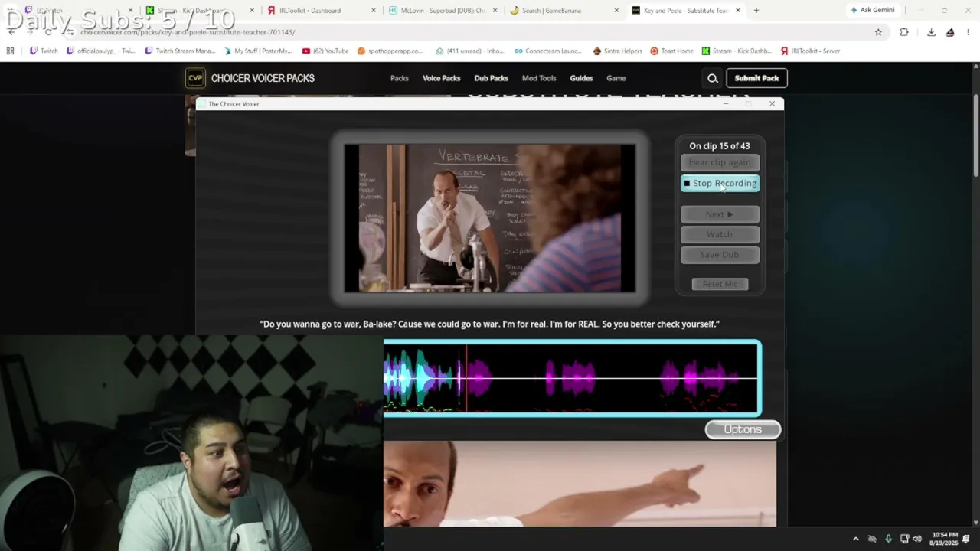Open the browser profile avatar icon

pos(950,32)
